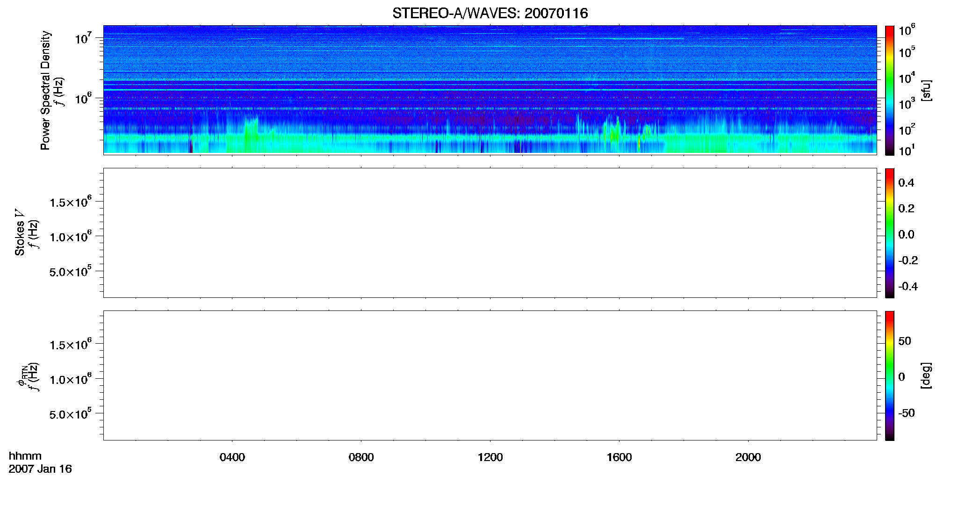Select the 10^3 label on the sfu colorbar
This screenshot has height=505, width=980.
pos(907,104)
